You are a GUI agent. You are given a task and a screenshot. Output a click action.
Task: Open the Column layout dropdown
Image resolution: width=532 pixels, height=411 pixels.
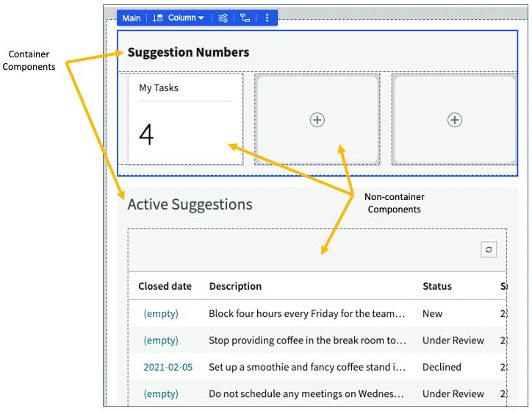pyautogui.click(x=186, y=18)
